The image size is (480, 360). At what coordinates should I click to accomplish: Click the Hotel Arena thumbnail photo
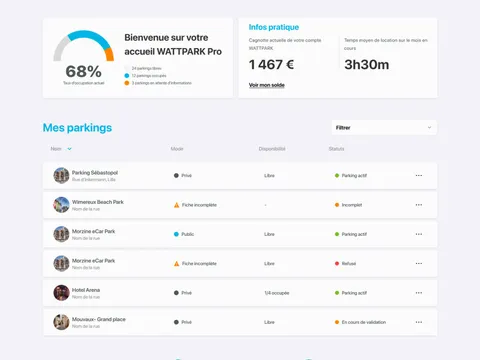(61, 293)
